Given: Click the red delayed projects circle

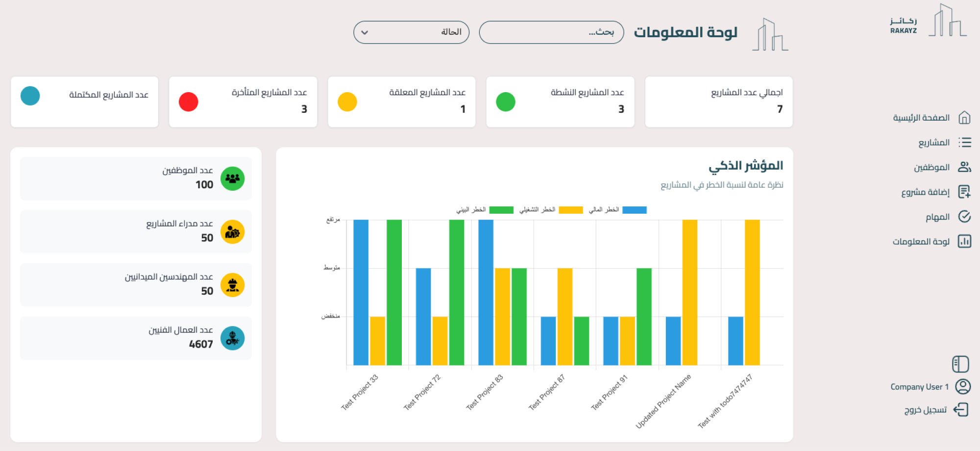Looking at the screenshot, I should pos(189,102).
